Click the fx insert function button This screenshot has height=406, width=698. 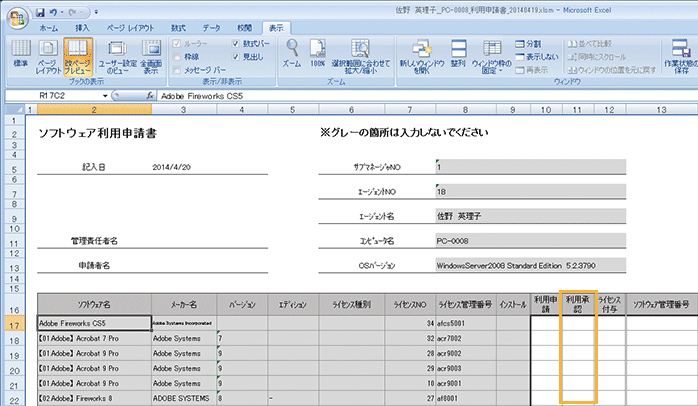[150, 96]
